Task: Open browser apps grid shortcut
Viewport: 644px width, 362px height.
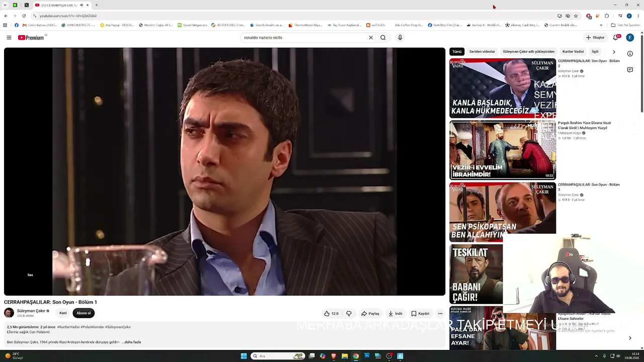Action: click(6, 25)
